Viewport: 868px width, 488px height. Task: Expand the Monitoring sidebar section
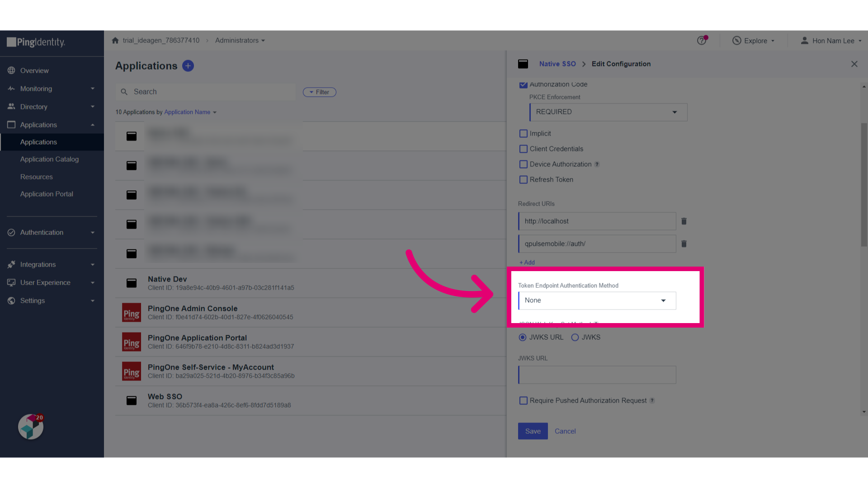tap(93, 89)
